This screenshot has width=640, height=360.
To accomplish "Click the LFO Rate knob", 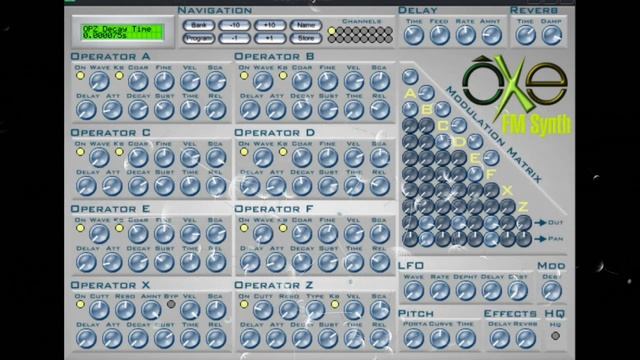I will tap(440, 291).
